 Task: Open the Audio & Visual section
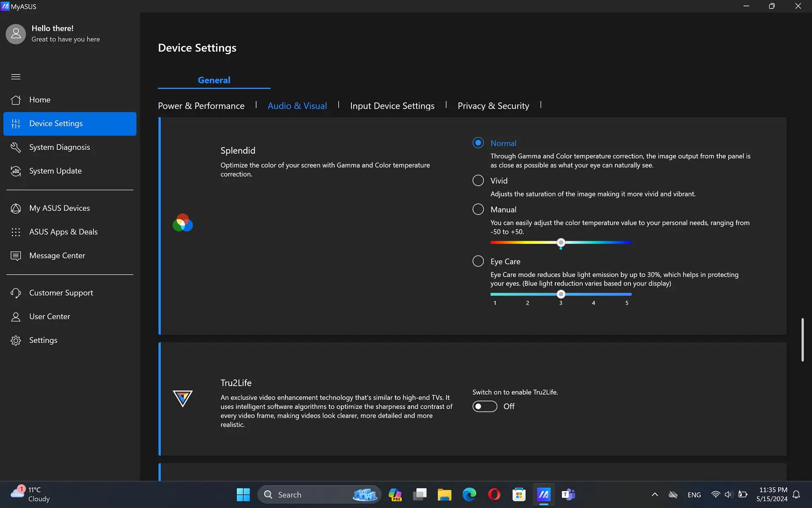(x=297, y=106)
